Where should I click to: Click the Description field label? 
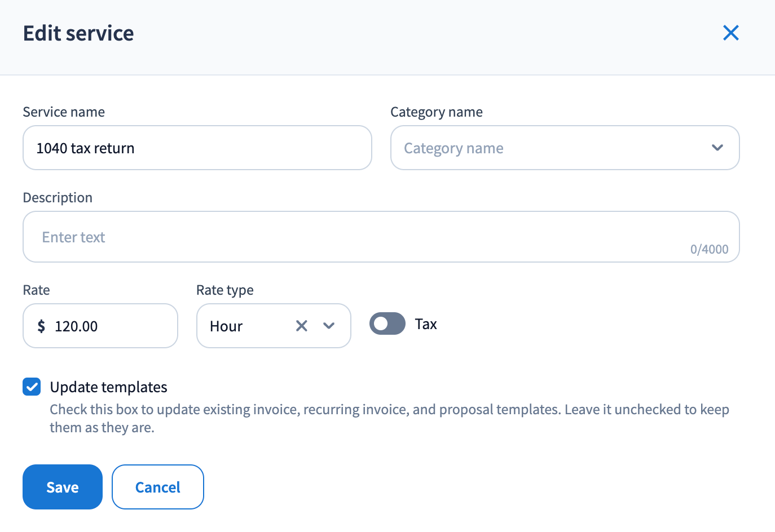(x=58, y=198)
